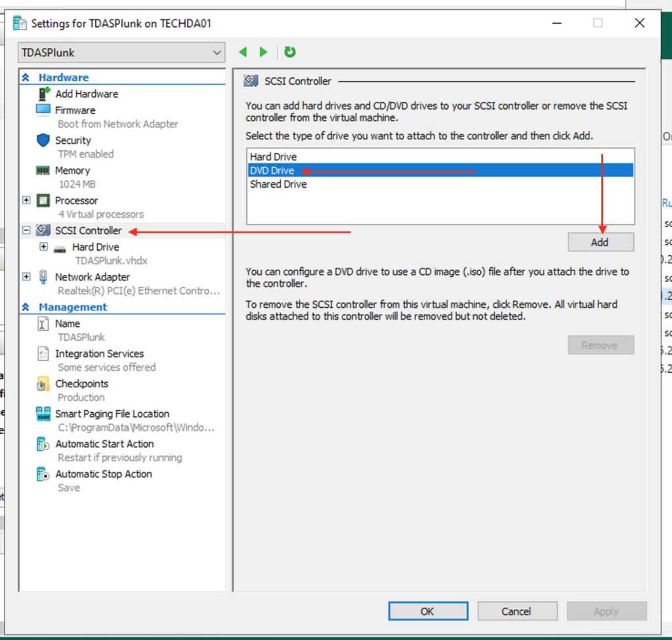The image size is (672, 640).
Task: Collapse the SCSI Controller tree node
Action: click(26, 230)
